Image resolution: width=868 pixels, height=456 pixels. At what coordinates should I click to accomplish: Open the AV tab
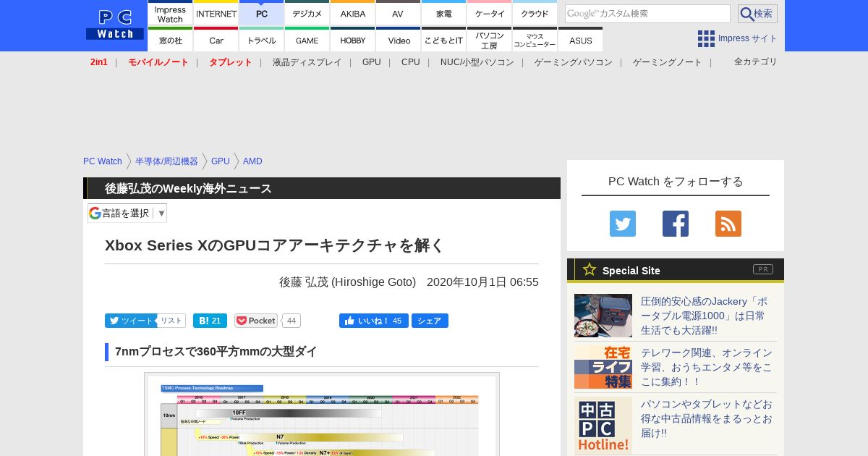click(x=398, y=13)
